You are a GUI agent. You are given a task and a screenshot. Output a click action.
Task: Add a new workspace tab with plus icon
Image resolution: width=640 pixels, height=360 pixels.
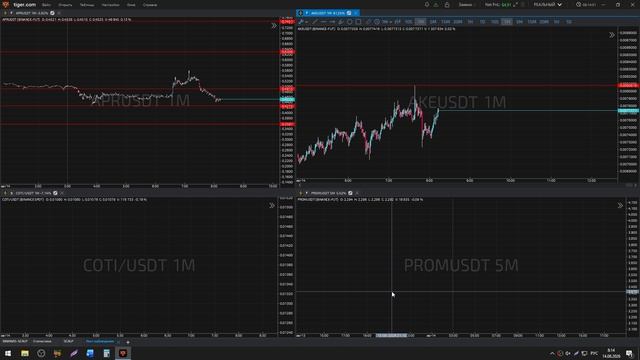tap(128, 342)
